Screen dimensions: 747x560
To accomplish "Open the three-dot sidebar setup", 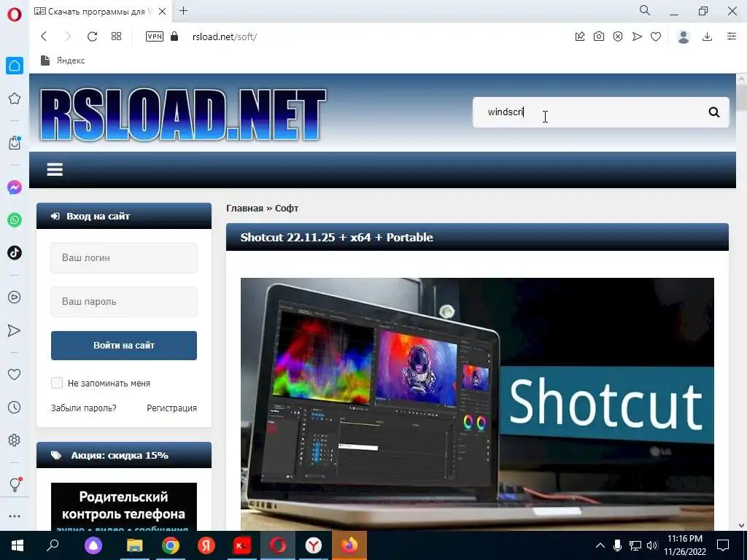I will [15, 516].
